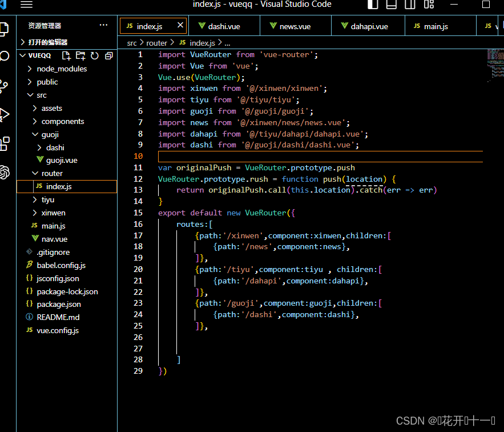The height and width of the screenshot is (432, 504).
Task: Expand the open editors section
Action: tap(67, 42)
